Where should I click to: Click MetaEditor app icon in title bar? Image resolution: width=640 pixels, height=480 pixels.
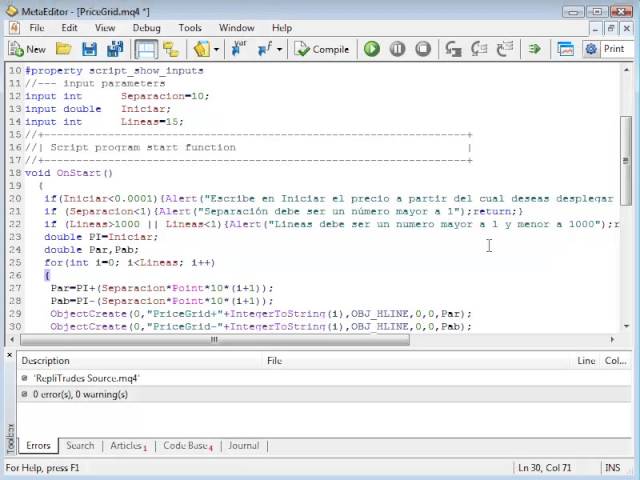(12, 11)
